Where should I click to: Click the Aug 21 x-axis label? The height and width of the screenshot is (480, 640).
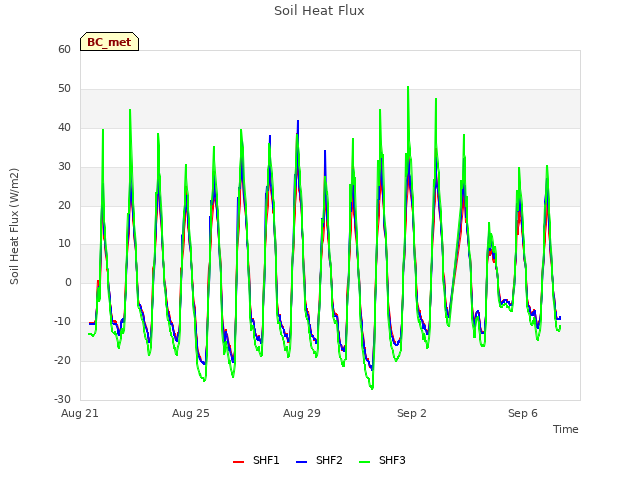pyautogui.click(x=80, y=413)
